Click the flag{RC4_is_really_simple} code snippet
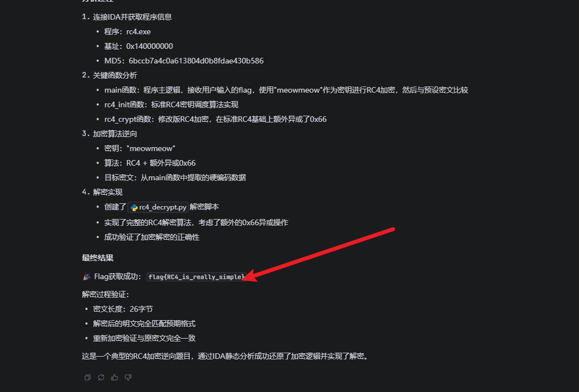 [x=197, y=277]
